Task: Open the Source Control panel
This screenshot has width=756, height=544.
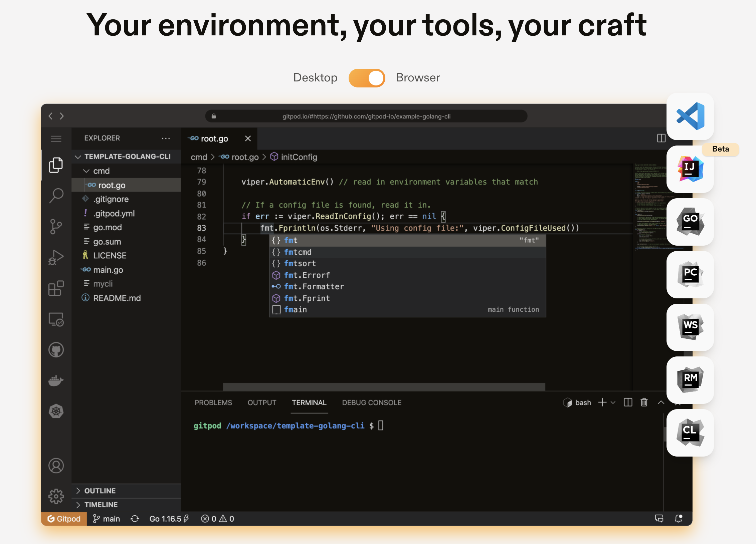Action: pos(56,226)
